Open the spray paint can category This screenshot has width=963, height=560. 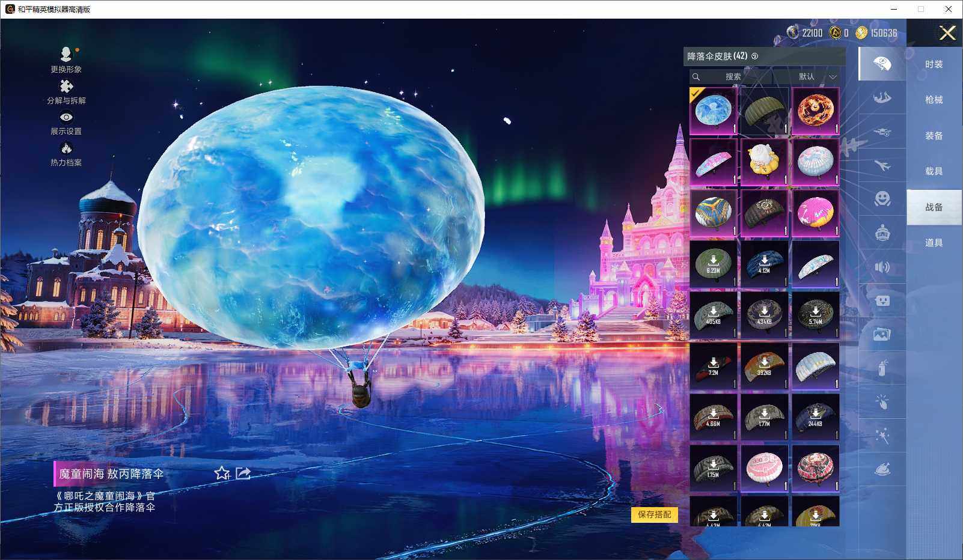pyautogui.click(x=882, y=368)
